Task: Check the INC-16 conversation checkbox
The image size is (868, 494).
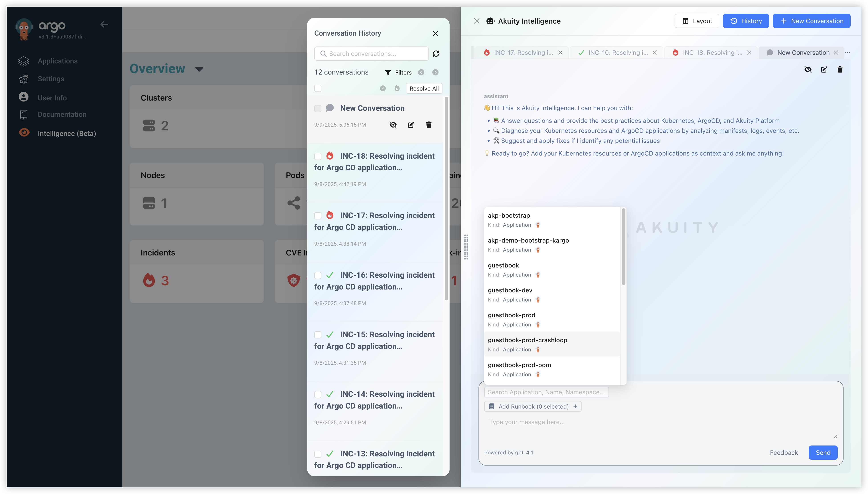Action: point(318,275)
